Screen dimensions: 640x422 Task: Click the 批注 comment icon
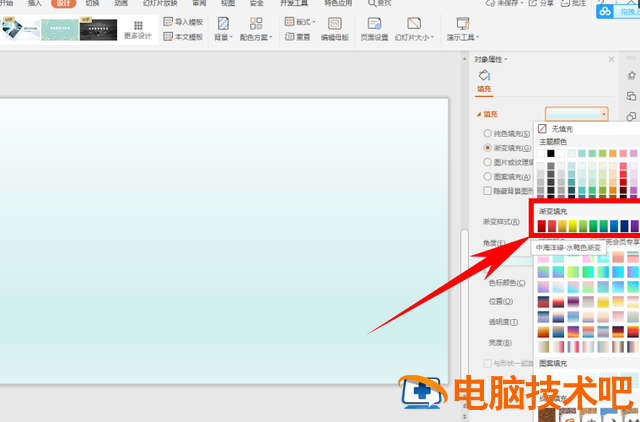coord(565,3)
